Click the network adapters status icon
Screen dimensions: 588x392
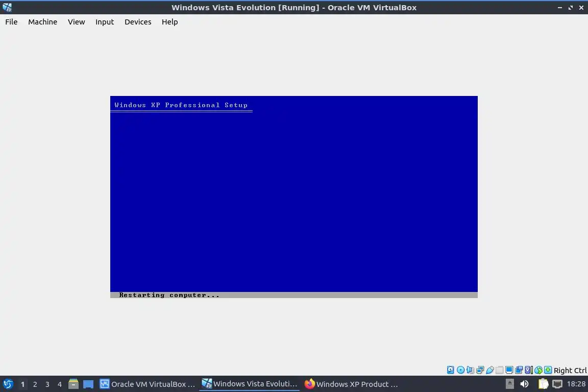(480, 370)
